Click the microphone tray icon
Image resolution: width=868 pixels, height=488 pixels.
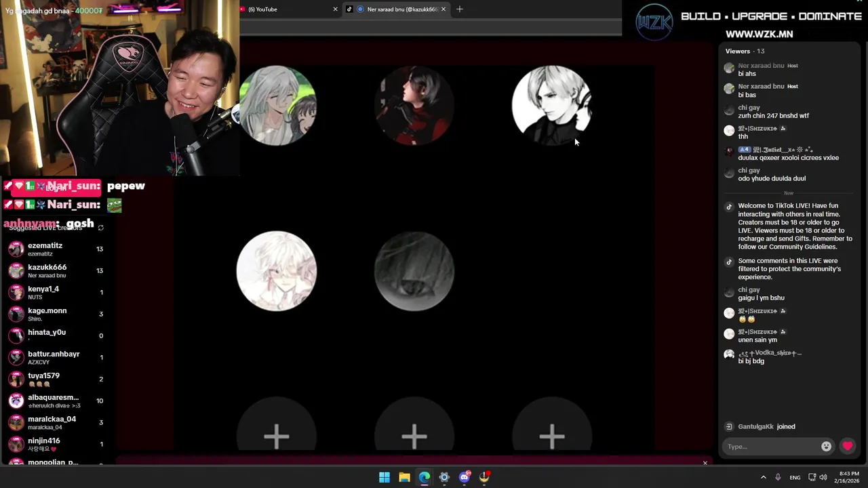778,477
